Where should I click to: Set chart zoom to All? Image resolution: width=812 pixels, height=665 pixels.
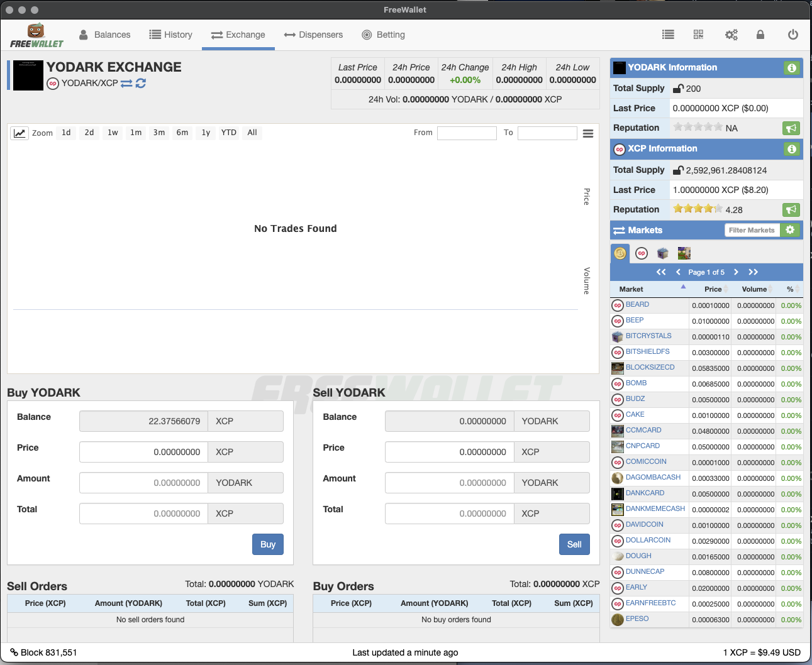(x=252, y=133)
